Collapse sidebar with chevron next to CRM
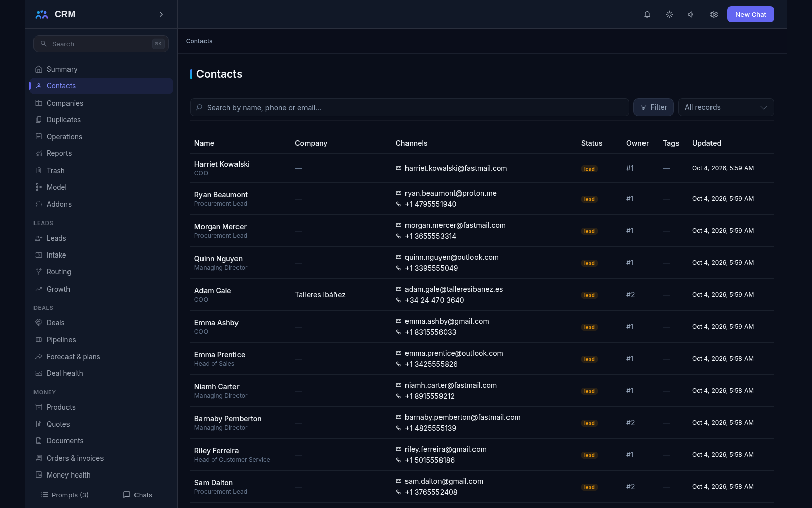 tap(161, 14)
